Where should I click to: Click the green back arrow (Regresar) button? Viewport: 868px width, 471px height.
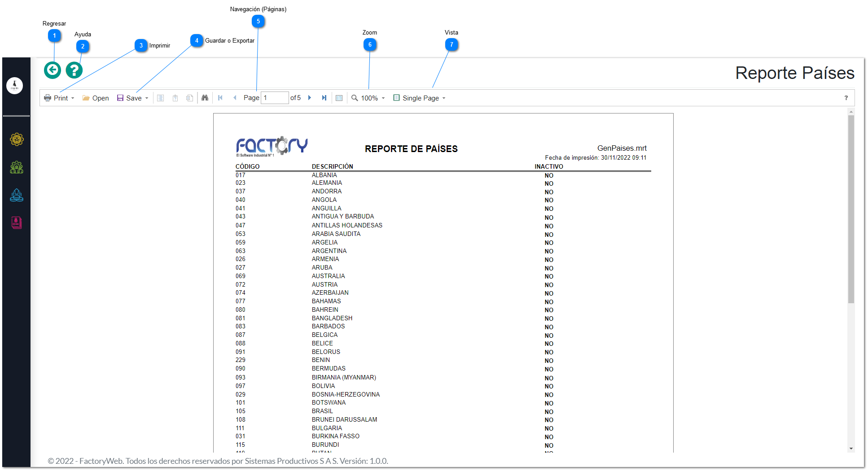pyautogui.click(x=53, y=70)
